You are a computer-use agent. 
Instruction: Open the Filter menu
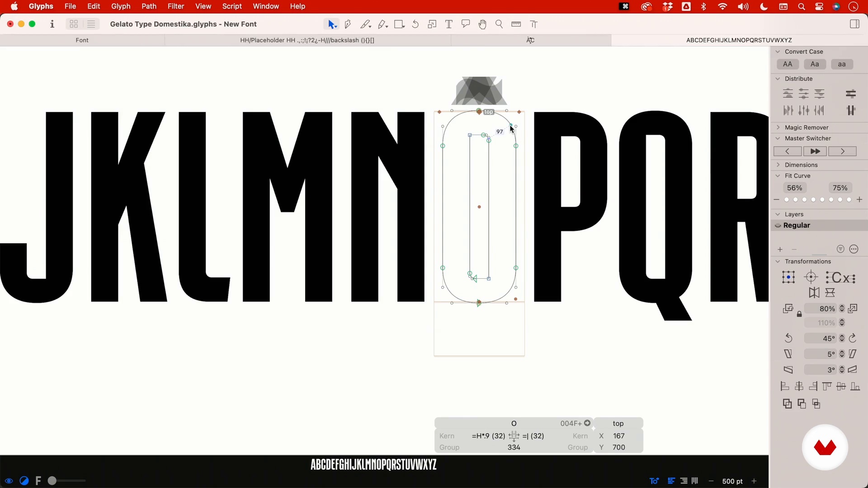click(176, 6)
